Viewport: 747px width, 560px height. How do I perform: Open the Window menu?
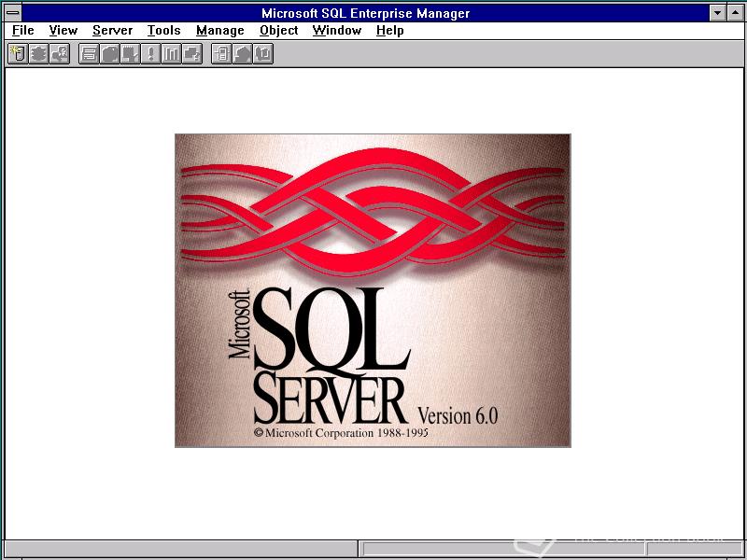click(x=337, y=31)
